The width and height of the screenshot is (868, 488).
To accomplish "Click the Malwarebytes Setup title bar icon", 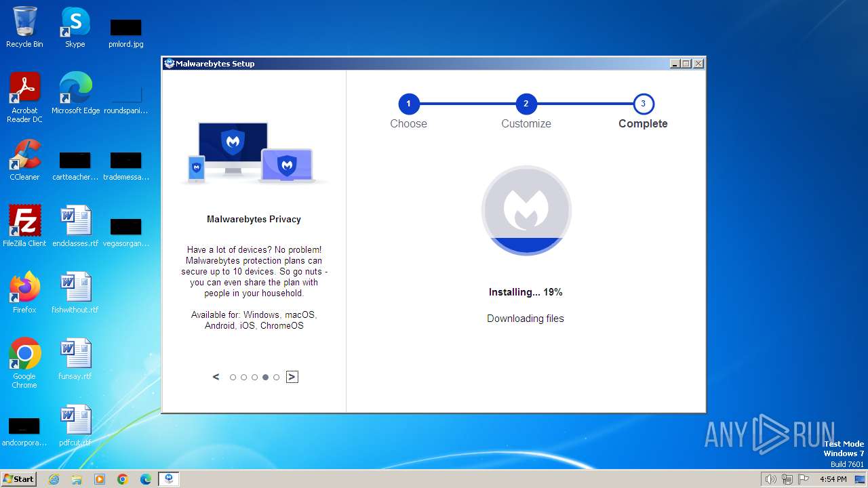I will pyautogui.click(x=169, y=63).
